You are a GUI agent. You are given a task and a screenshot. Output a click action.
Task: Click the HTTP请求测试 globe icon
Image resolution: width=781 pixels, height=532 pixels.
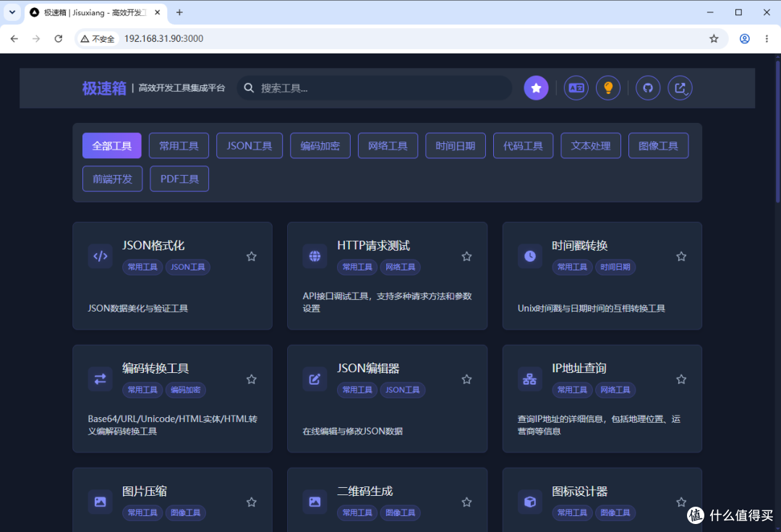pyautogui.click(x=315, y=257)
